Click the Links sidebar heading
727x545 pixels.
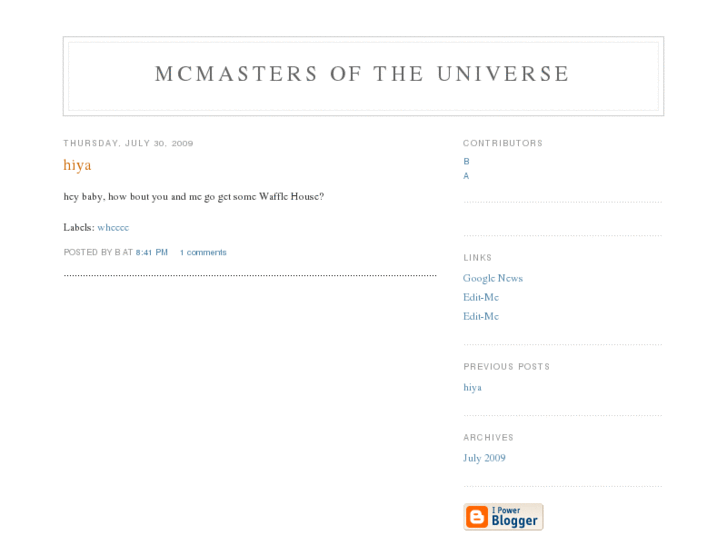tap(478, 258)
